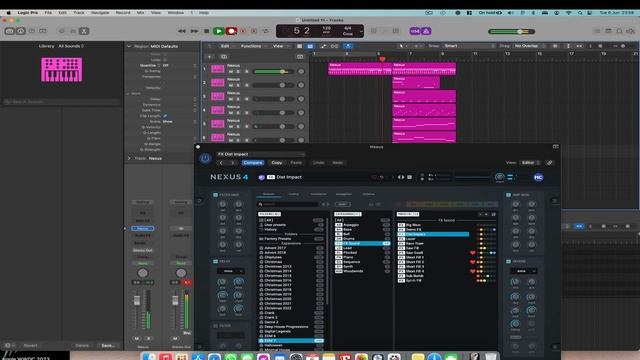Fast forward the playhead
640x360 pixels.
point(194,31)
